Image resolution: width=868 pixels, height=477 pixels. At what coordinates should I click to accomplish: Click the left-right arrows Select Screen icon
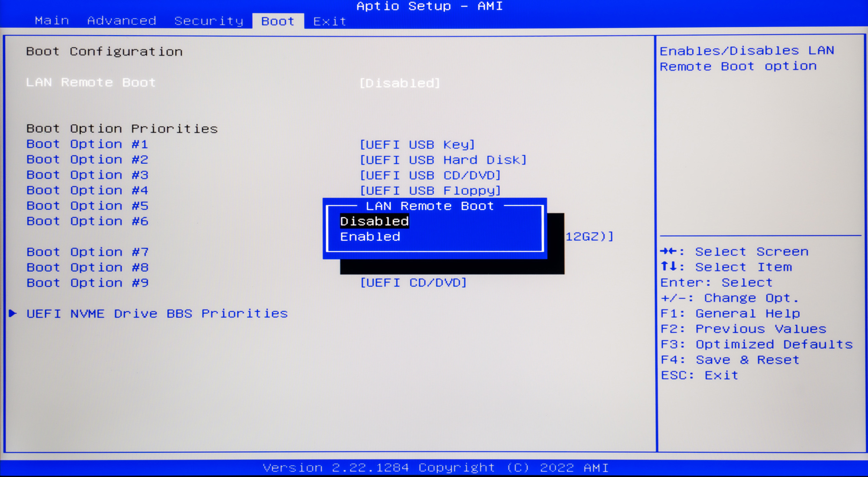click(669, 251)
